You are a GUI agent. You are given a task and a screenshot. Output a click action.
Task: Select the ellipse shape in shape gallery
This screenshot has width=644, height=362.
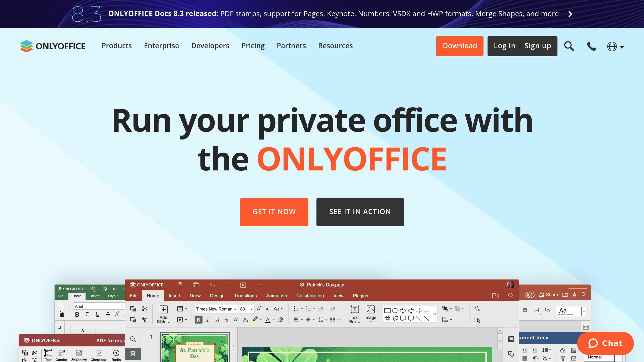[395, 311]
